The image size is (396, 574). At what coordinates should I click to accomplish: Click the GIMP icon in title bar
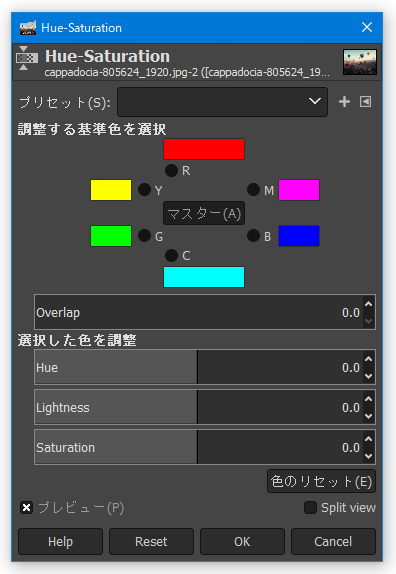(28, 28)
